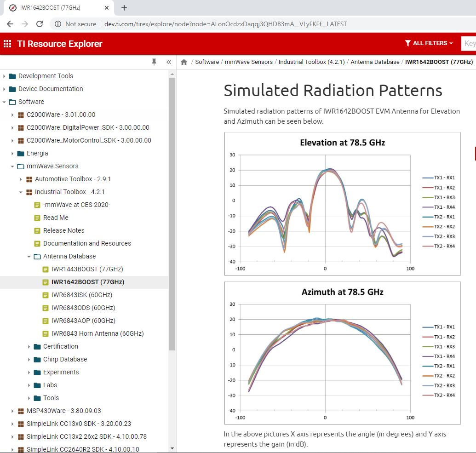
Task: Select C2000Ware_DigitalPower_SDK - 3.00.00.00 entry
Action: [88, 127]
